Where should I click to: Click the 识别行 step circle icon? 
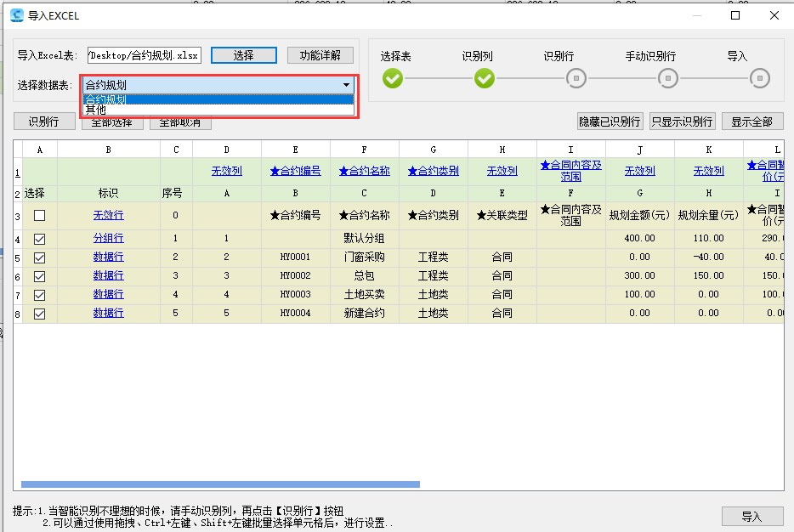tap(576, 78)
